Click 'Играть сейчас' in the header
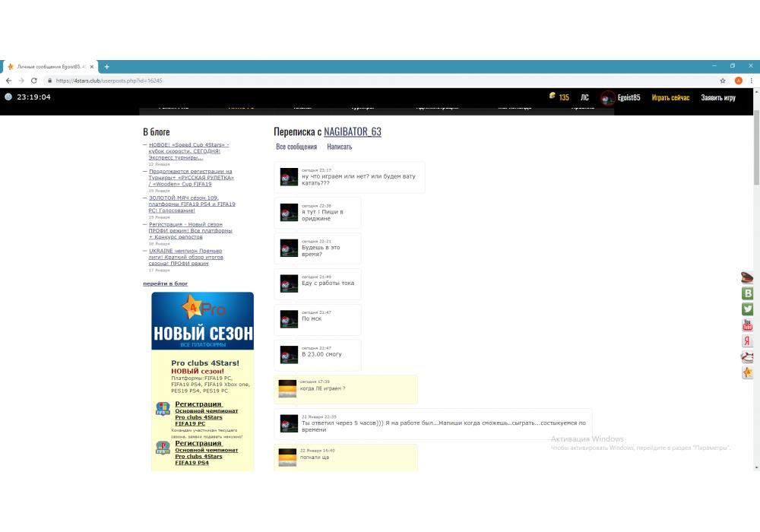 click(x=670, y=97)
